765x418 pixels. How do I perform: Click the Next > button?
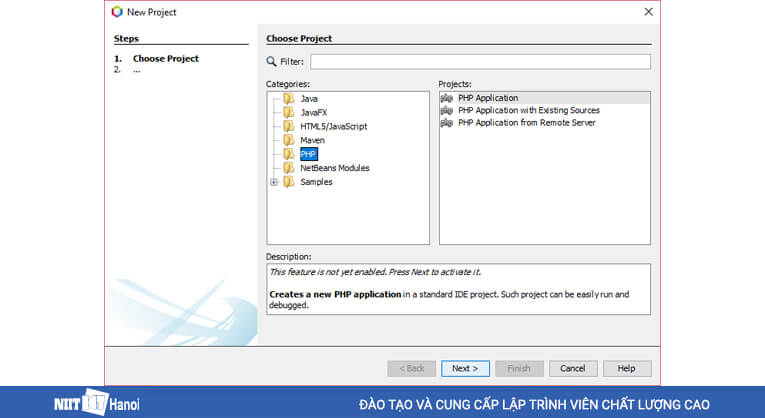(465, 368)
